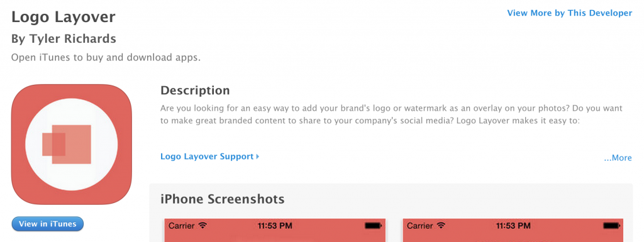Open the first iPhone screenshot thumbnail

tap(275, 230)
